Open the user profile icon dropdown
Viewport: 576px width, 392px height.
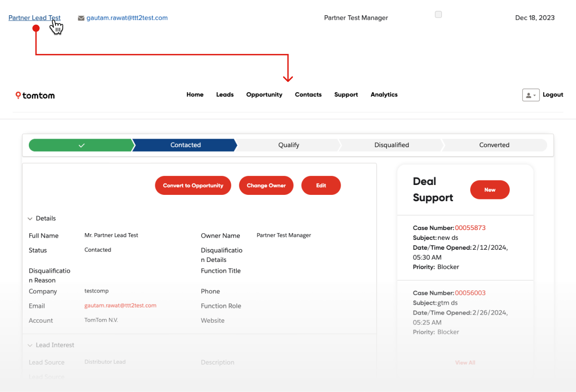click(531, 95)
